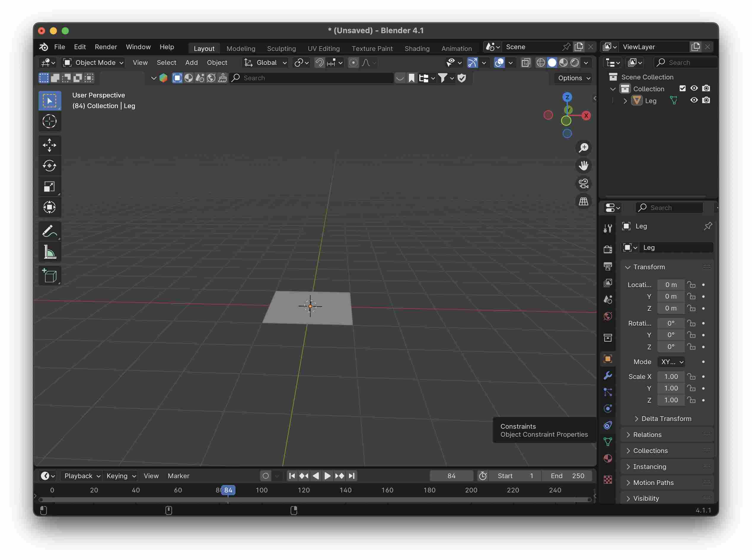The width and height of the screenshot is (752, 560).
Task: Jump to start frame button
Action: point(292,476)
